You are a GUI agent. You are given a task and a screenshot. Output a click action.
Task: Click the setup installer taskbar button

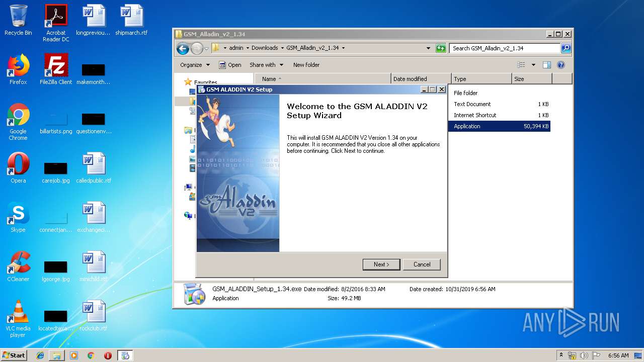coord(125,355)
